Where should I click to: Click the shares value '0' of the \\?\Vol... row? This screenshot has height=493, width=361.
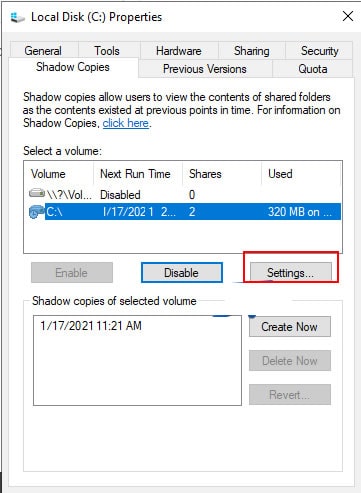click(x=192, y=195)
